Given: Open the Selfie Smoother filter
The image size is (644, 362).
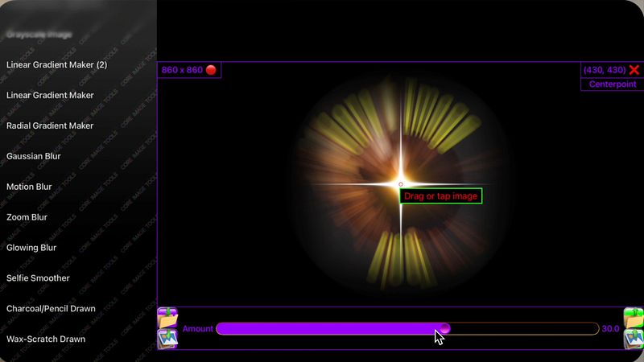Looking at the screenshot, I should click(x=38, y=278).
